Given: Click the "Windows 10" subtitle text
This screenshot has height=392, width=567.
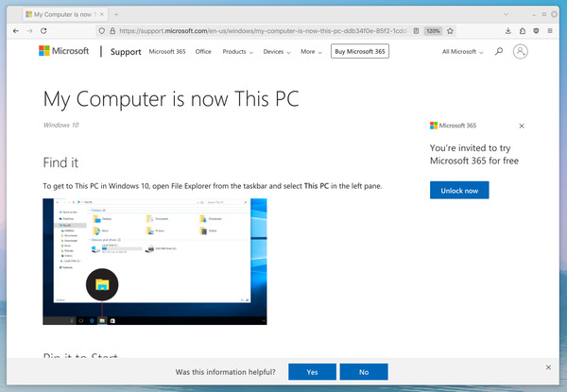Looking at the screenshot, I should [60, 125].
